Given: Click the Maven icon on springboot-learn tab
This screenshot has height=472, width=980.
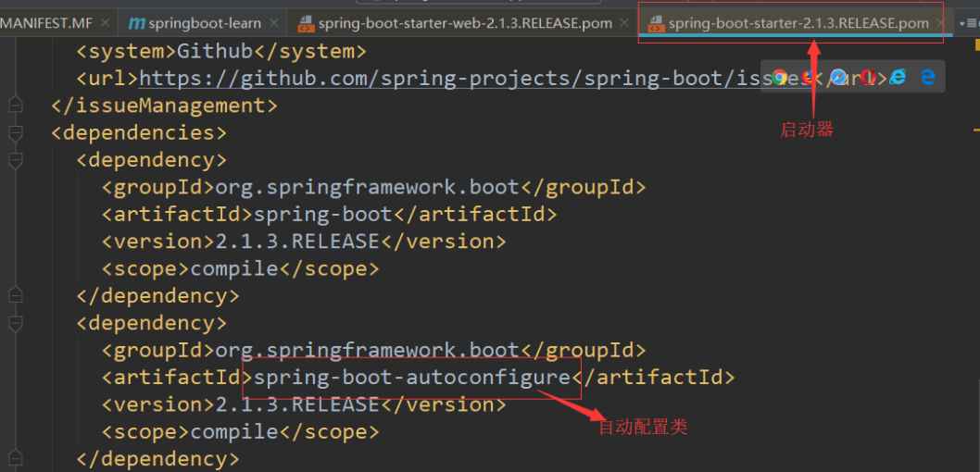Looking at the screenshot, I should point(135,24).
